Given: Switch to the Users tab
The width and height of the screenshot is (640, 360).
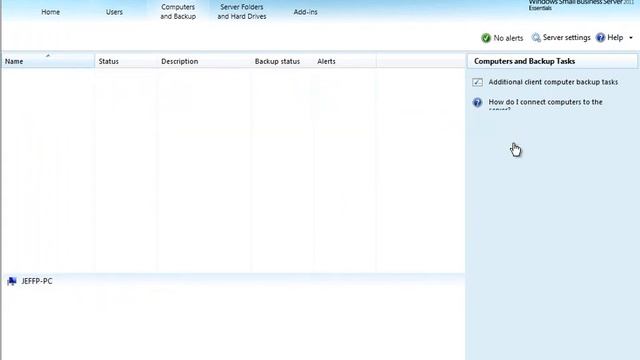Looking at the screenshot, I should click(114, 12).
